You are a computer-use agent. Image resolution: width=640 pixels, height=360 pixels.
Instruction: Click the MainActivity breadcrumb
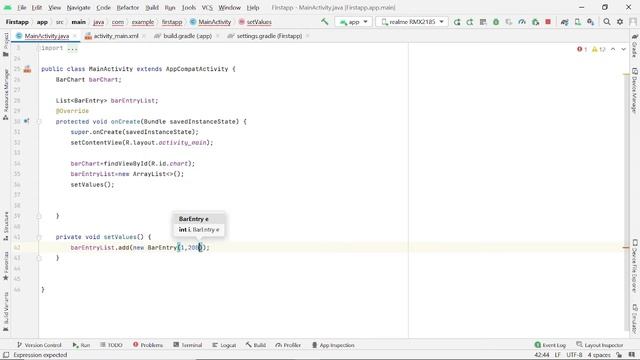click(211, 22)
